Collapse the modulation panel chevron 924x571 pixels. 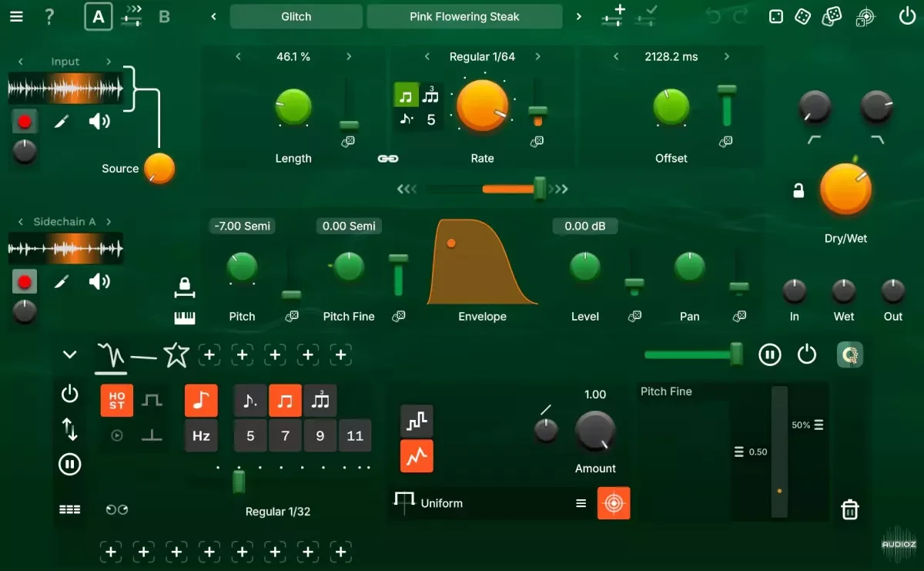click(x=69, y=354)
